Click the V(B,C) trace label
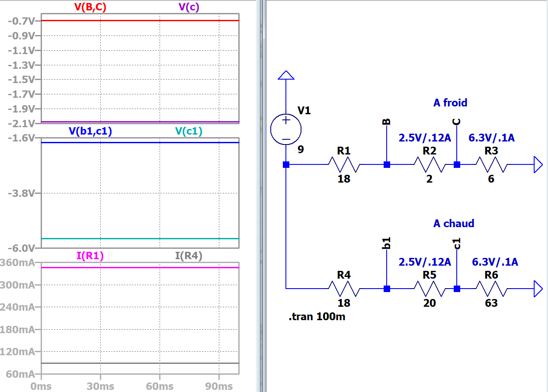The width and height of the screenshot is (548, 392). click(90, 7)
